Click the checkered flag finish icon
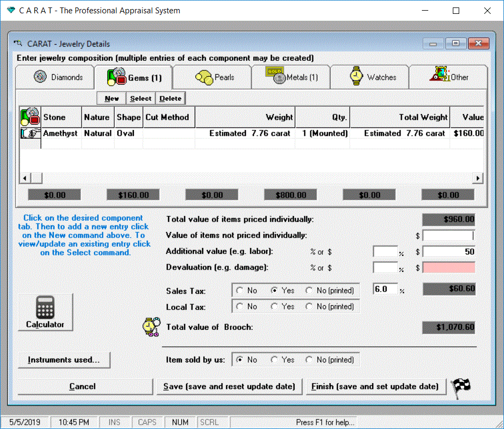 click(x=461, y=386)
